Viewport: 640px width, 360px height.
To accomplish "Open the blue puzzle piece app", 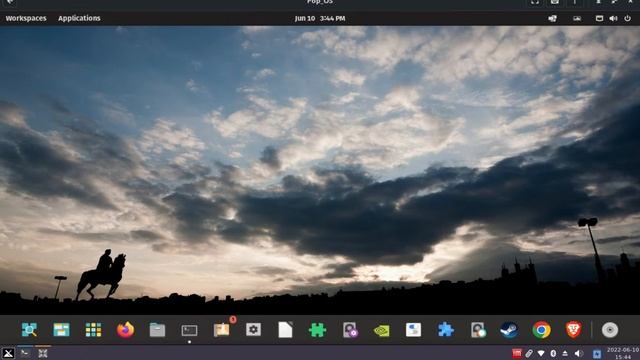I will click(446, 330).
